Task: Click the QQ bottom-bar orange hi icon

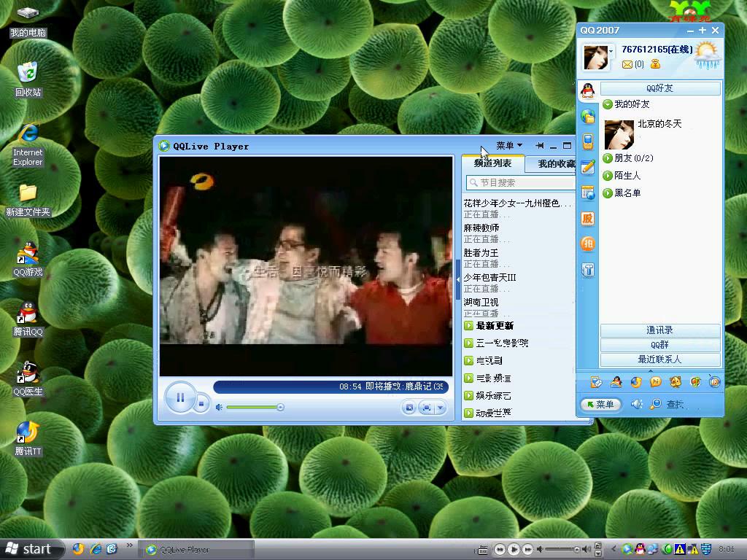Action: [x=656, y=382]
